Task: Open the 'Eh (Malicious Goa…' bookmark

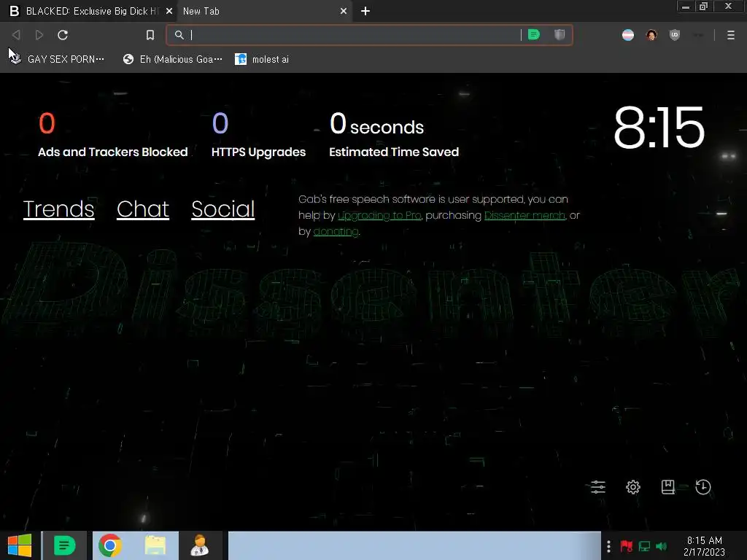Action: tap(172, 59)
